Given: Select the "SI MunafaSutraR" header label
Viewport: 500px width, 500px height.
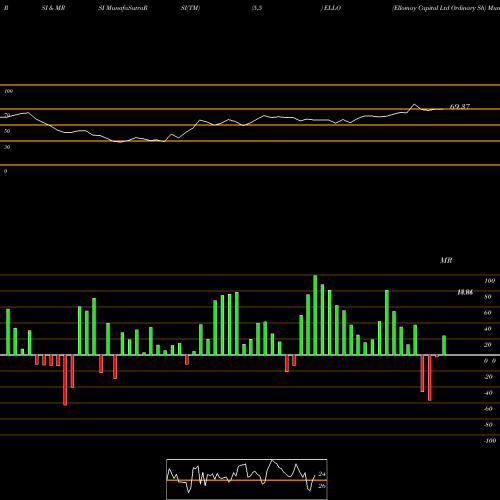Looking at the screenshot, I should click(123, 8).
